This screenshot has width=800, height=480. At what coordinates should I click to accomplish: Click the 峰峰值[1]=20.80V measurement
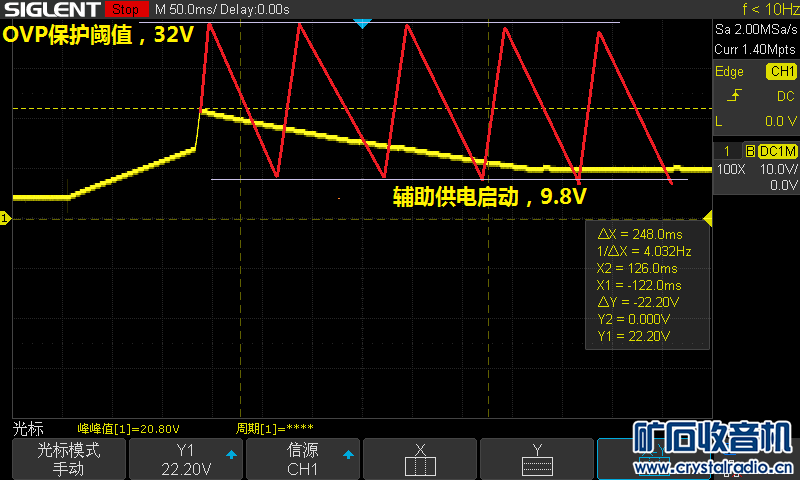pos(128,428)
